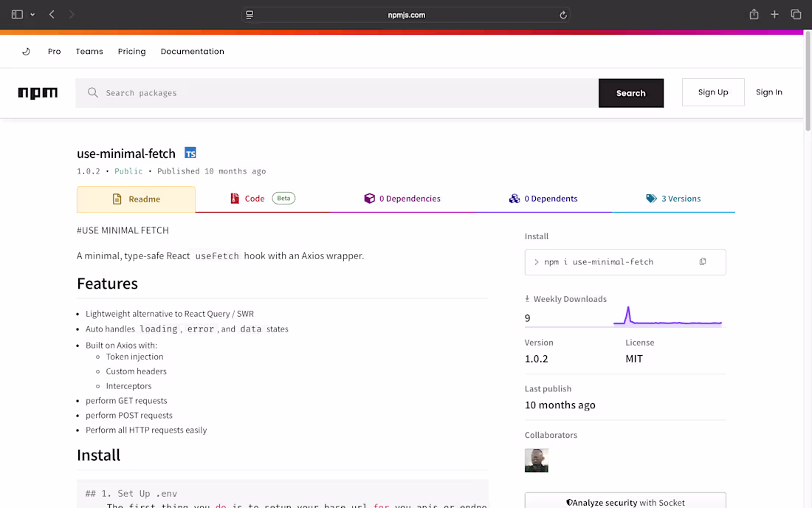Open the 3 Versions tab

(673, 199)
